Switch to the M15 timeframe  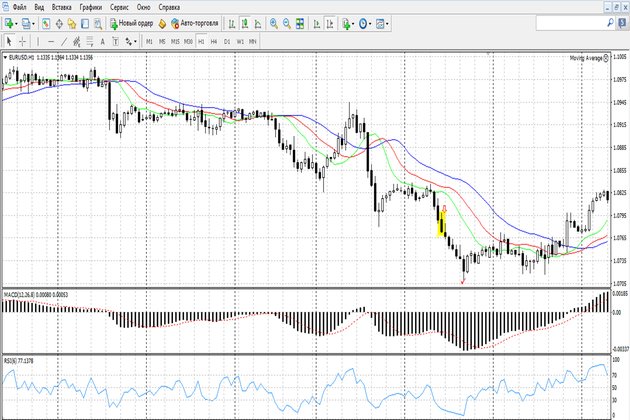175,41
